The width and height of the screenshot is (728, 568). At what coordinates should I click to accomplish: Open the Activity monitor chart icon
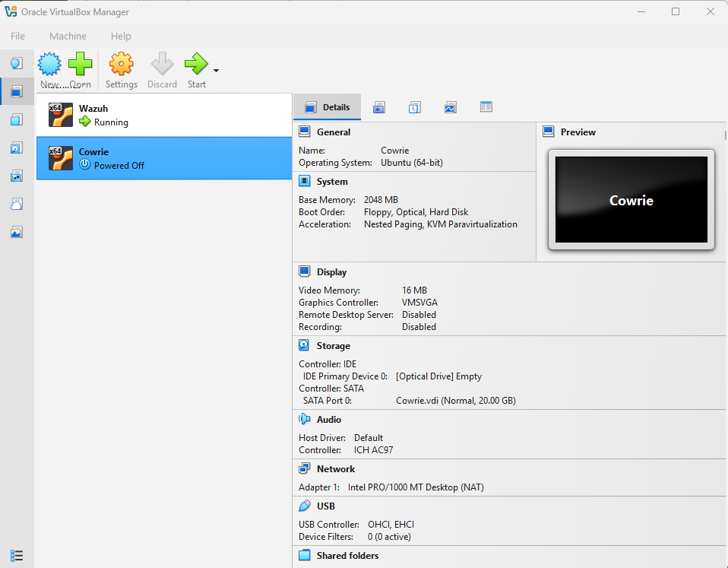click(x=450, y=107)
